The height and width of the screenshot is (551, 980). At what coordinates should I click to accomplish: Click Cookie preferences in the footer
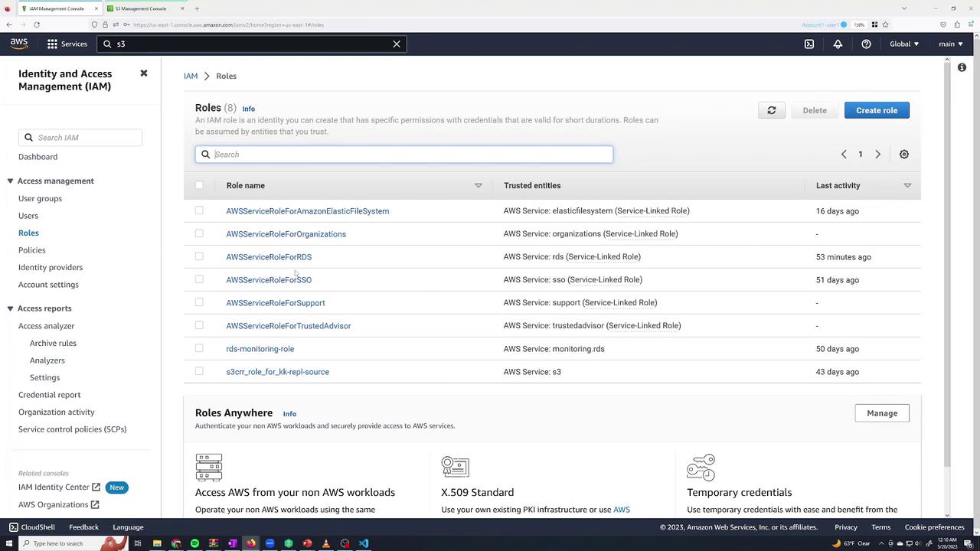click(x=934, y=527)
